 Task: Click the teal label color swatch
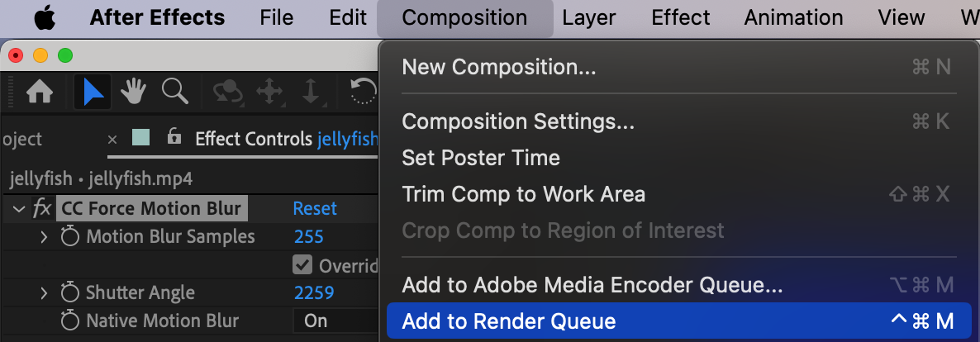pyautogui.click(x=140, y=137)
